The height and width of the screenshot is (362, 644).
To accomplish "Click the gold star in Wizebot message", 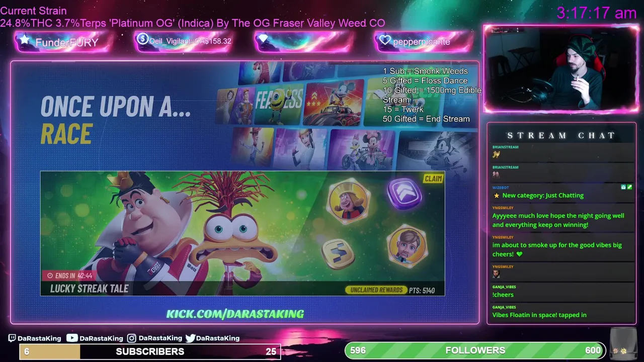I will [497, 196].
